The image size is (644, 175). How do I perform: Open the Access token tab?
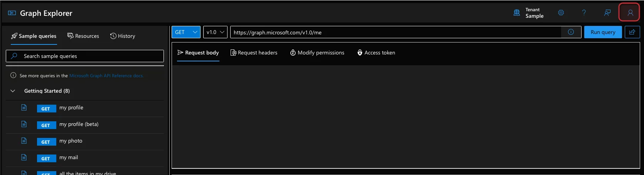376,53
